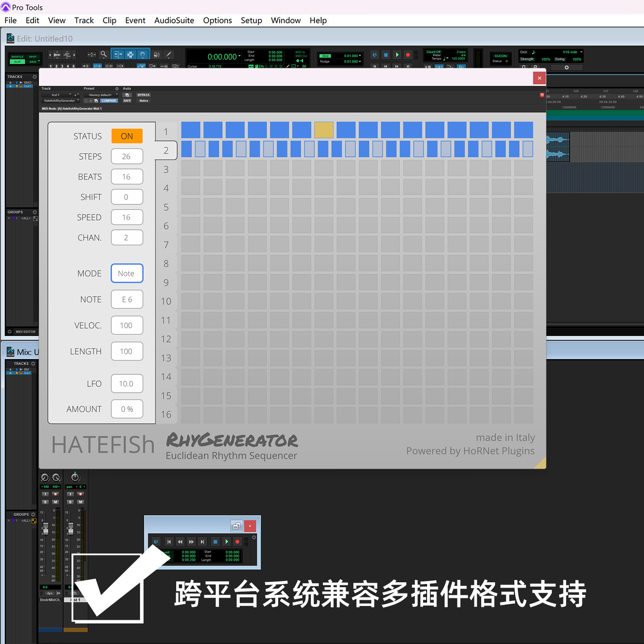Click the main counter 0:00.000 display
Image resolution: width=644 pixels, height=644 pixels.
click(x=222, y=57)
